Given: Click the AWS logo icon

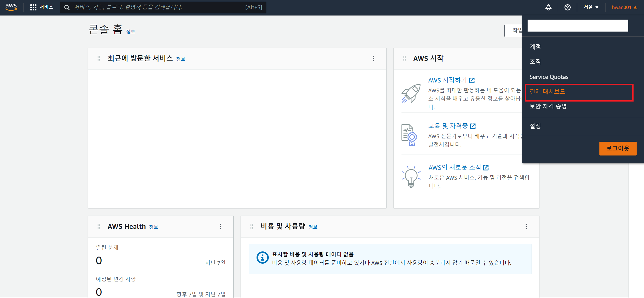Looking at the screenshot, I should [11, 7].
